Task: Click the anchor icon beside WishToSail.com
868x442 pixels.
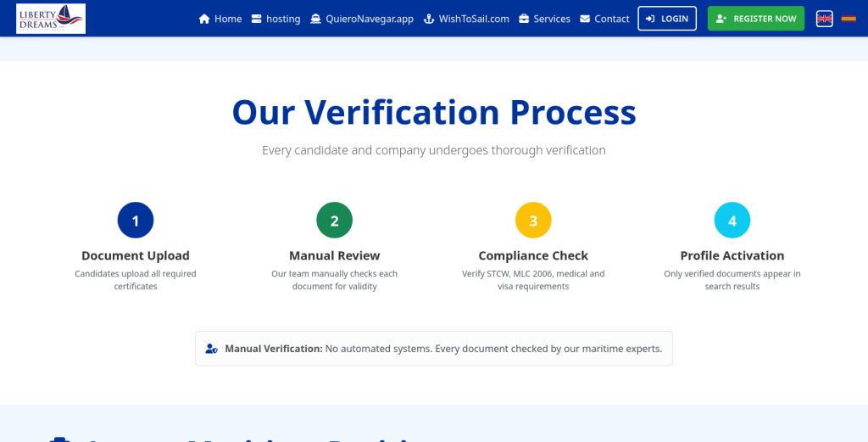Action: tap(429, 19)
